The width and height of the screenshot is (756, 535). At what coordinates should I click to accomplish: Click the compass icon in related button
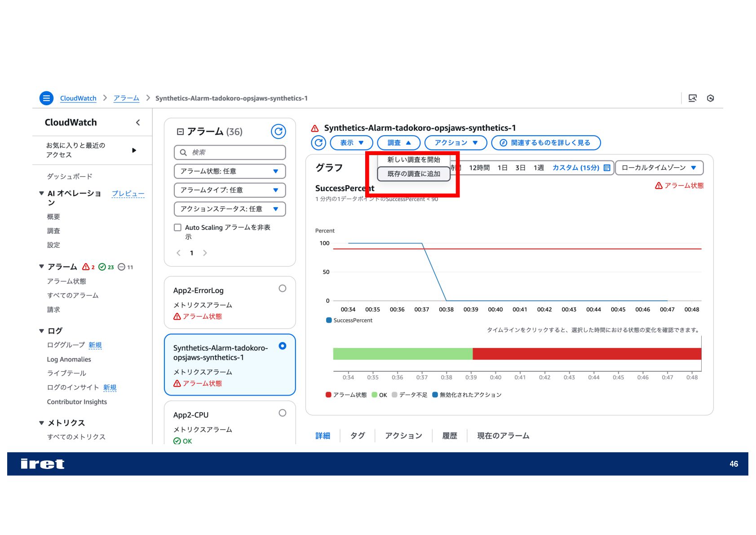point(503,143)
